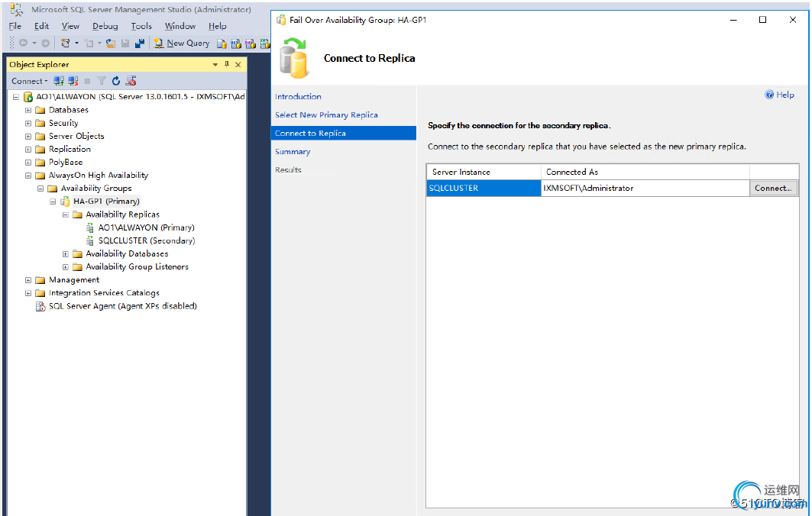Collapse the Availability Groups node
This screenshot has height=516, width=812.
click(x=40, y=189)
